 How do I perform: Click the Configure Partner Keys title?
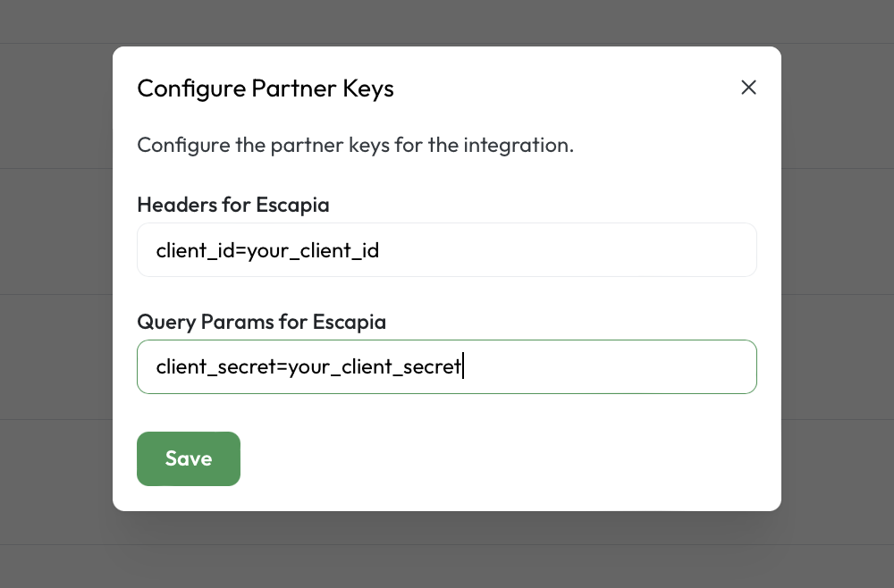(265, 88)
